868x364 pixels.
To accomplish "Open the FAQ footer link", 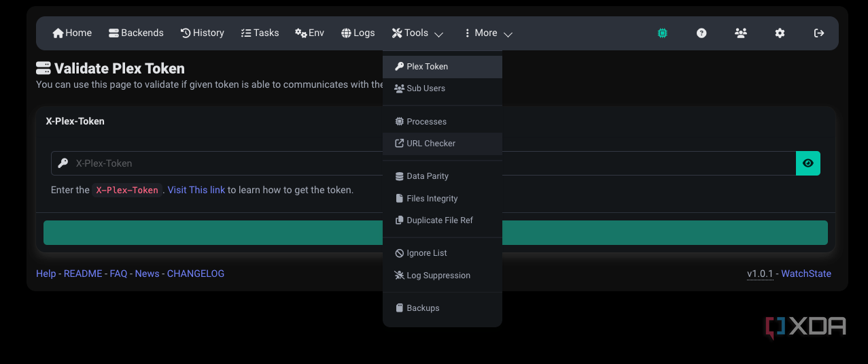I will 118,274.
